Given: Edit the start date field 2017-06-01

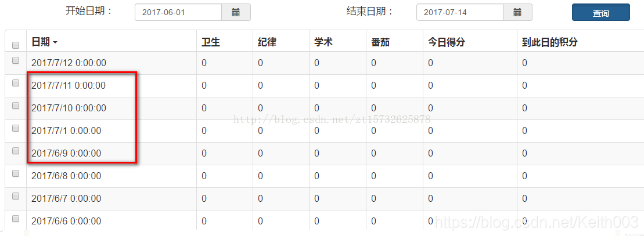Looking at the screenshot, I should pyautogui.click(x=178, y=12).
